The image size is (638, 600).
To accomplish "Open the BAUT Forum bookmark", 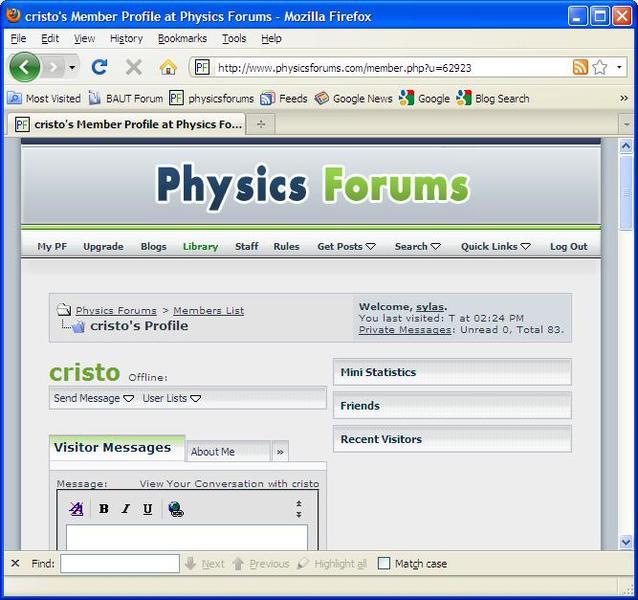I will coord(126,98).
